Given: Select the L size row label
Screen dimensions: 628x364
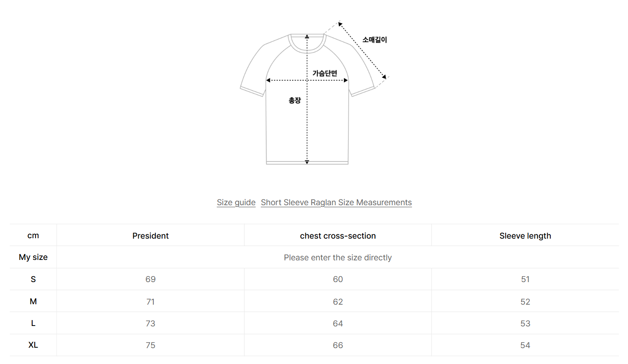Looking at the screenshot, I should 33,323.
